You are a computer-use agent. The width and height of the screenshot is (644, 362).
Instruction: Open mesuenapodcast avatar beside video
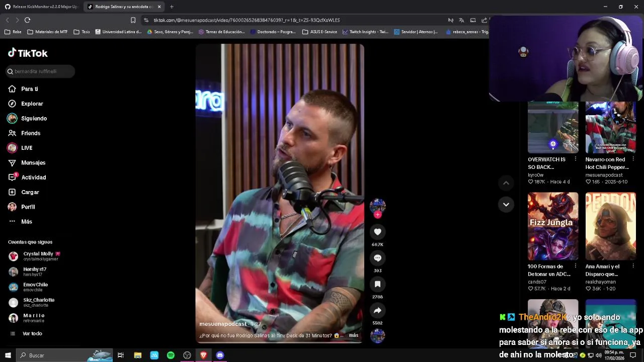click(377, 205)
